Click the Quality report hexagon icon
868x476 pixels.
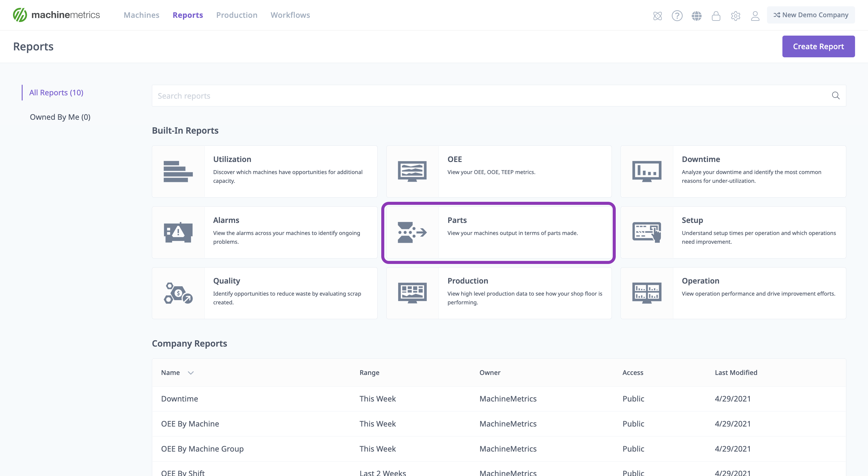coord(178,293)
